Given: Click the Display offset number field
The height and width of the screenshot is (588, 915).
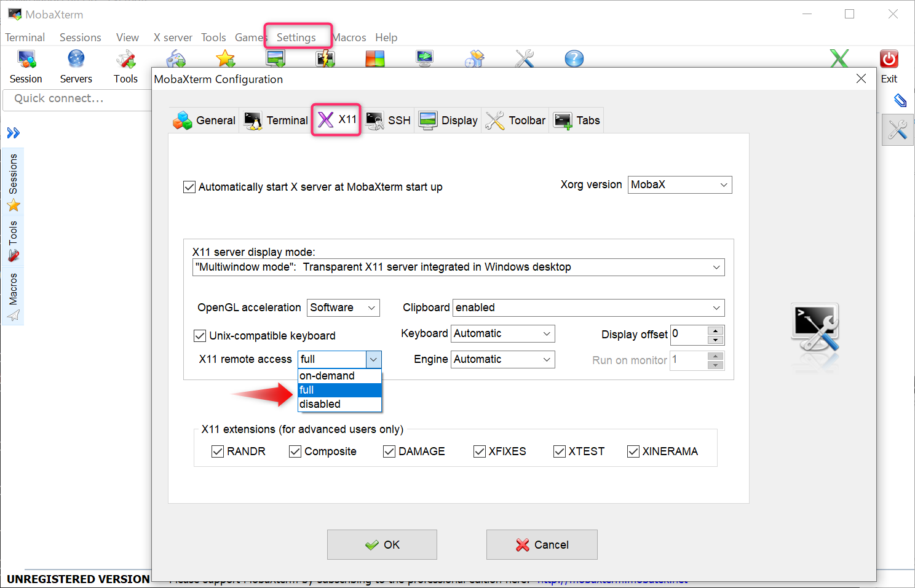Looking at the screenshot, I should click(689, 335).
